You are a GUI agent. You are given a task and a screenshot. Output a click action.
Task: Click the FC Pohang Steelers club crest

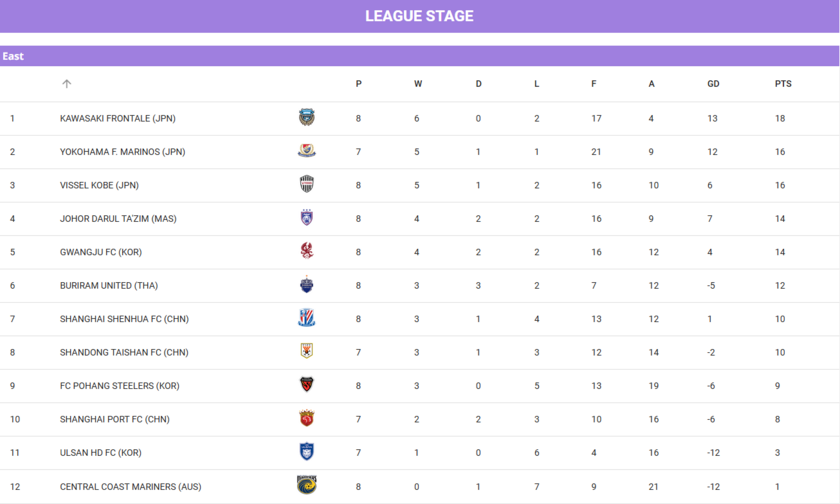[x=307, y=385]
